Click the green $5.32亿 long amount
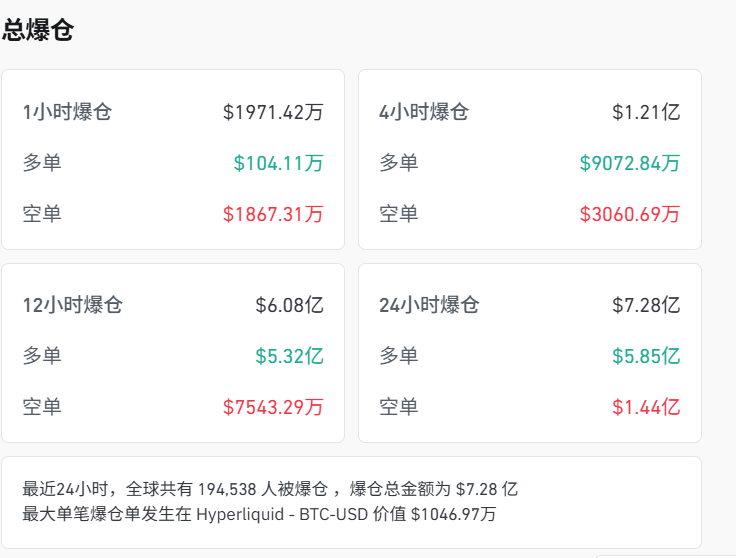 [290, 356]
